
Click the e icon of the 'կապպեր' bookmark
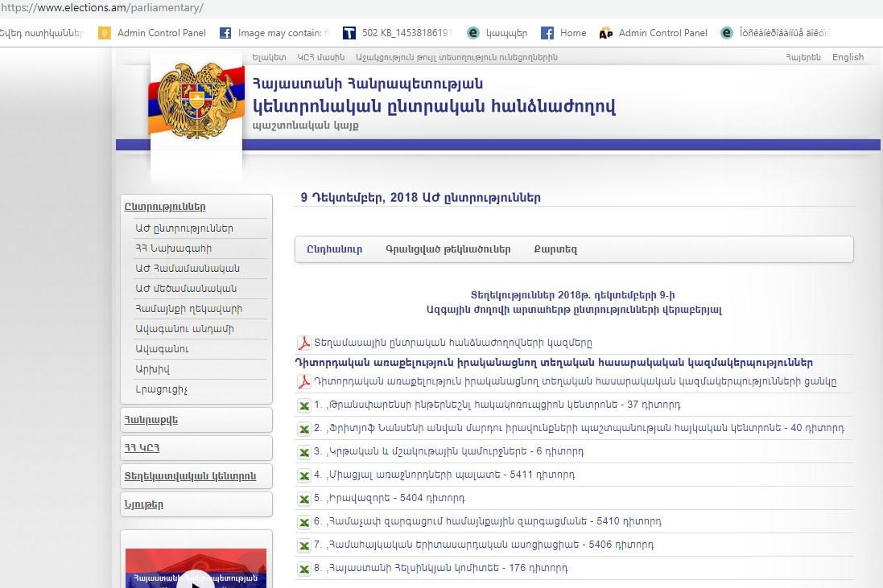pos(473,33)
